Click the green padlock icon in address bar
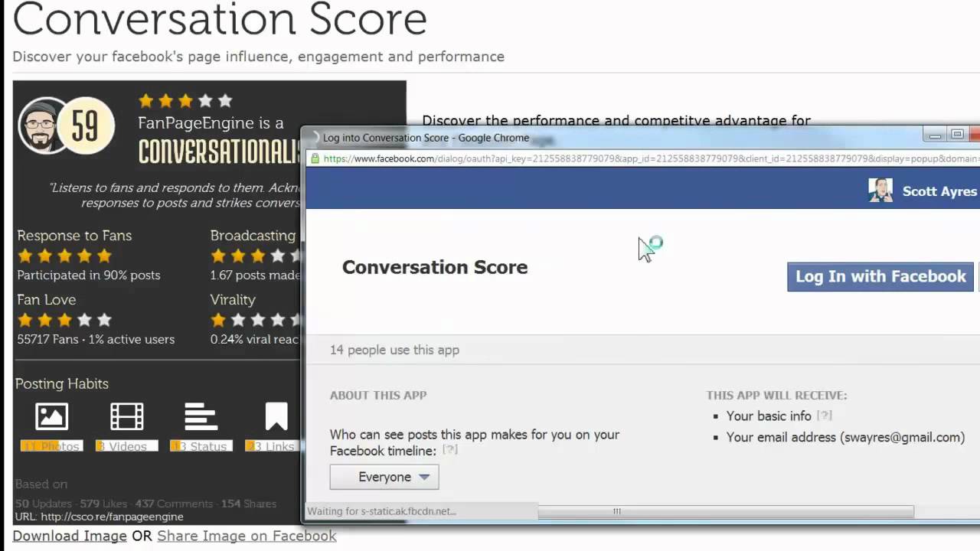 click(314, 159)
